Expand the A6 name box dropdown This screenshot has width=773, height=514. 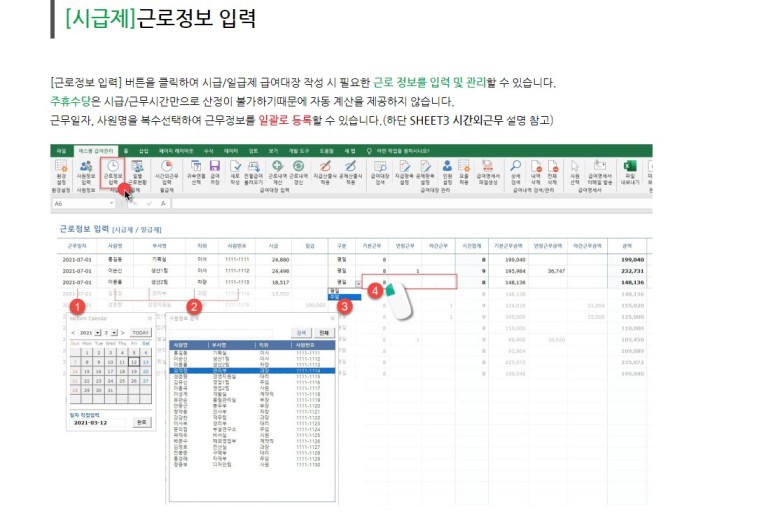[x=111, y=204]
